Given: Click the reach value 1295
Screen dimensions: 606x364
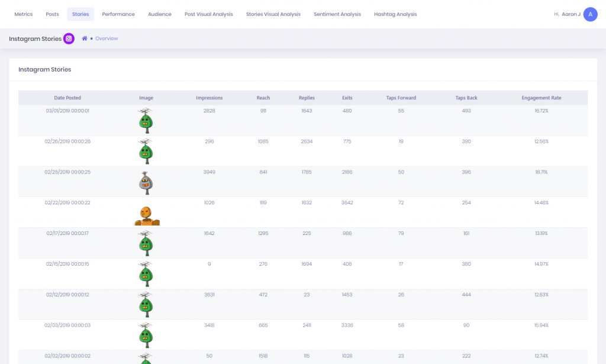Looking at the screenshot, I should click(263, 233).
